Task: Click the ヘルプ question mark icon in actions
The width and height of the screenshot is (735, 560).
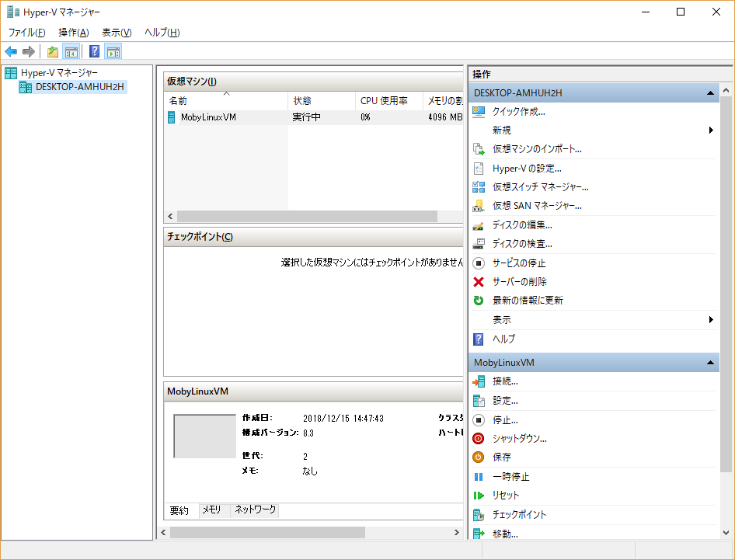Action: [478, 339]
